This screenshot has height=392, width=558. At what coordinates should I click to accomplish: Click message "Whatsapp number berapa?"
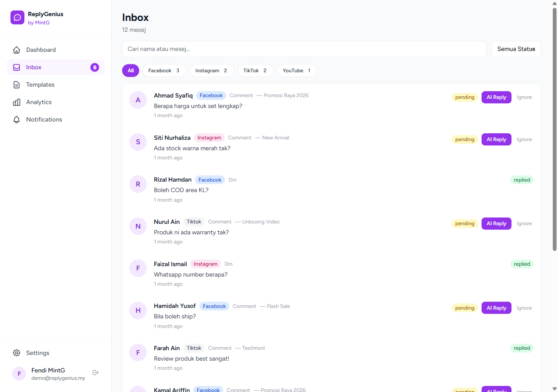(x=191, y=274)
